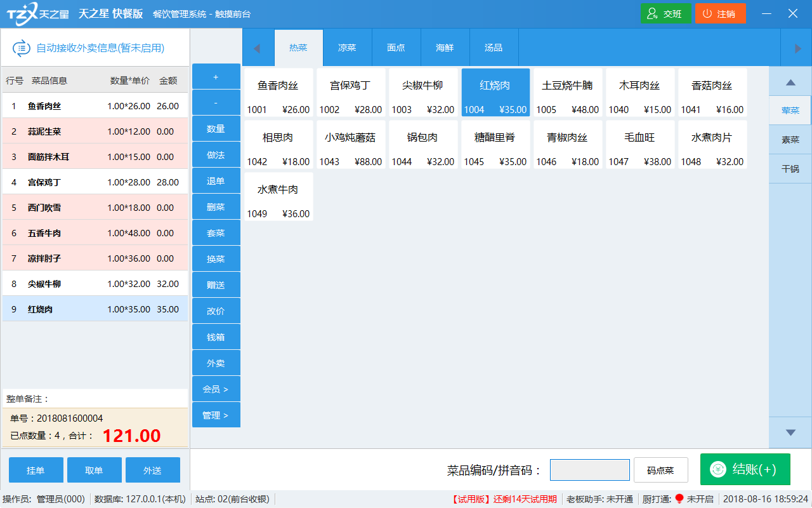Screen dimensions: 812x508
Task: Click the 挂单 hold order button
Action: click(36, 471)
